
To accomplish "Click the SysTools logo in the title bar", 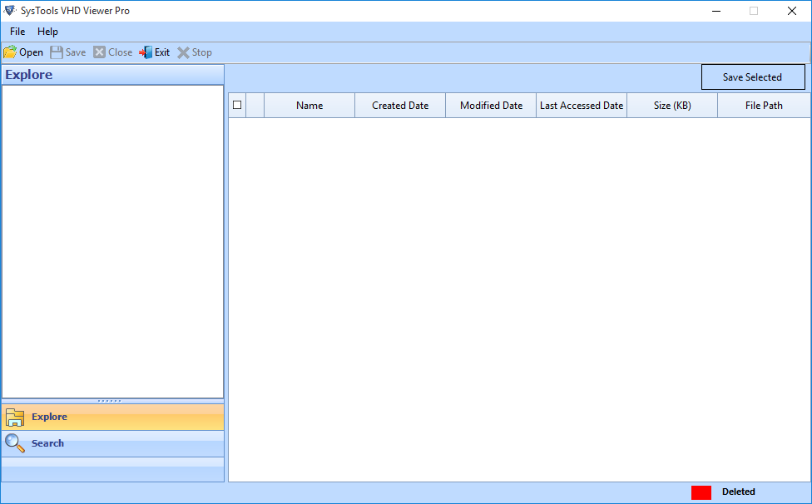I will 11,11.
